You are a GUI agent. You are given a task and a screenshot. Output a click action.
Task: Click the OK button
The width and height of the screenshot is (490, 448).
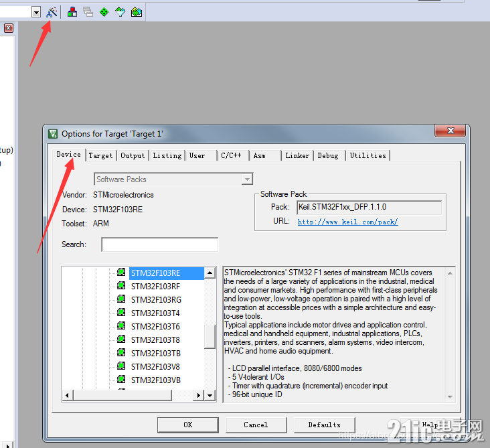tap(188, 425)
